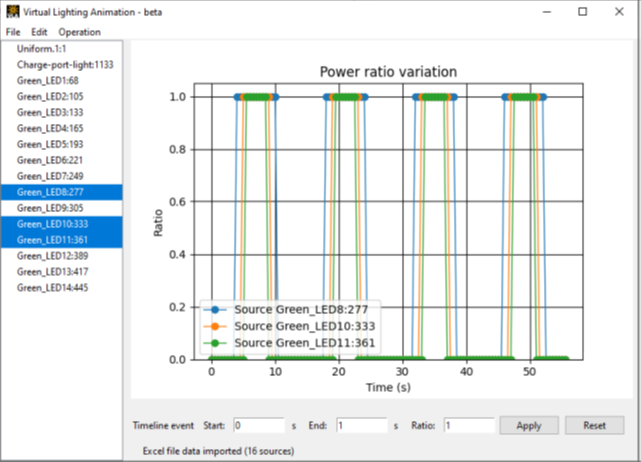
Task: Select Green_LED2:105 source
Action: pos(62,96)
